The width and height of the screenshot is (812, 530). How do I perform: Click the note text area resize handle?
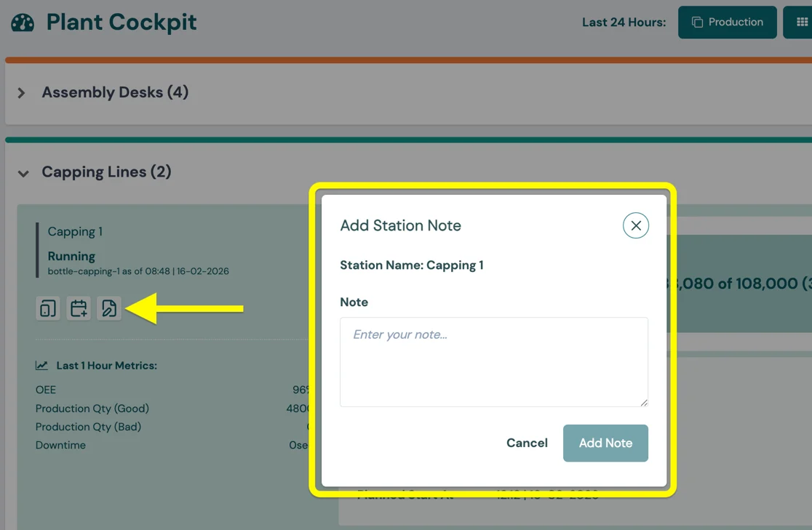tap(643, 402)
